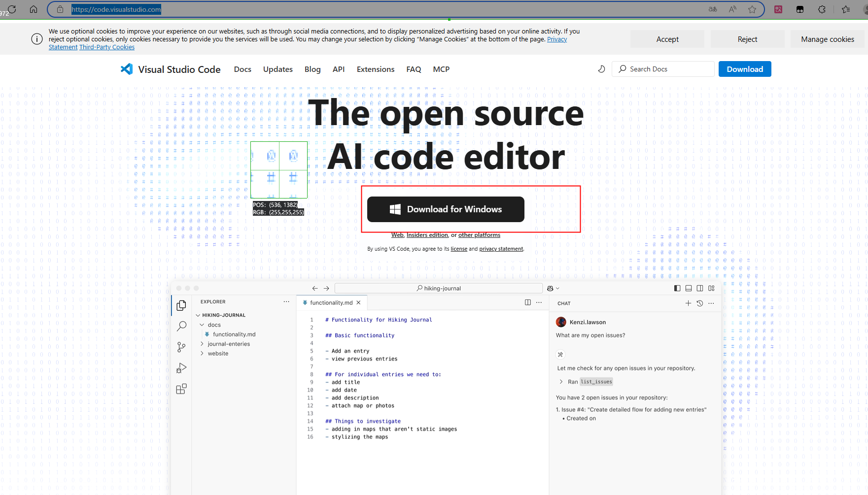Expand the journal-enteries folder
The width and height of the screenshot is (868, 495).
pos(202,344)
